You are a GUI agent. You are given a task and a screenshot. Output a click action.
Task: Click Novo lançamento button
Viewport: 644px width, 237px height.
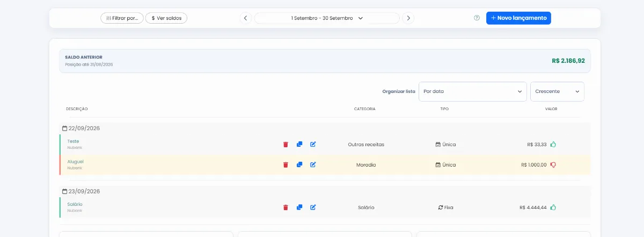click(x=518, y=18)
